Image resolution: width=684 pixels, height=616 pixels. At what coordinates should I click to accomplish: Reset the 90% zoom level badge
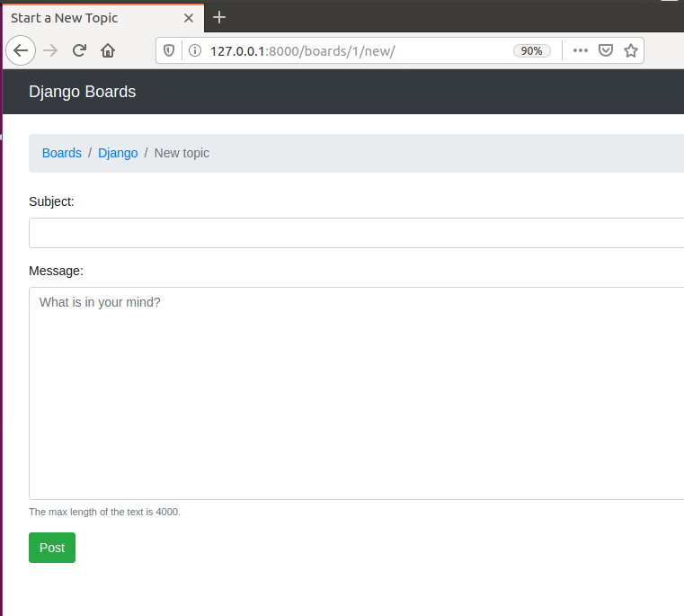click(531, 51)
